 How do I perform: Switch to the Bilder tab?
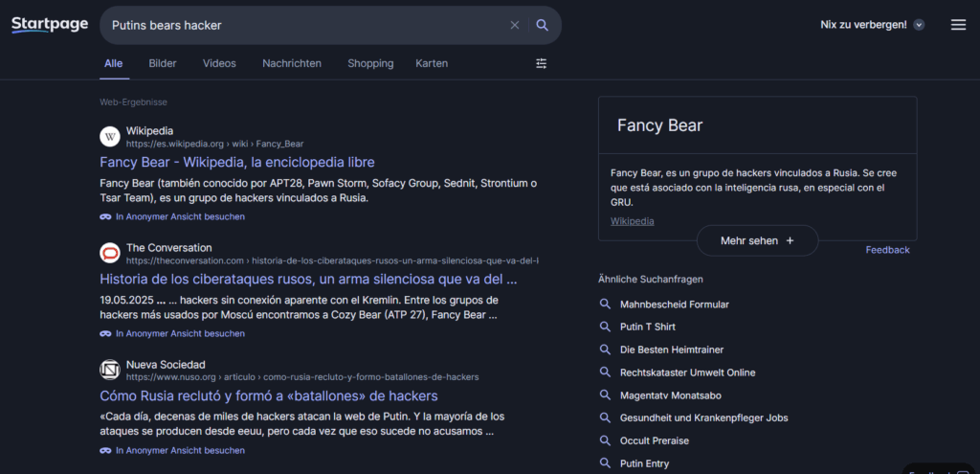click(163, 63)
